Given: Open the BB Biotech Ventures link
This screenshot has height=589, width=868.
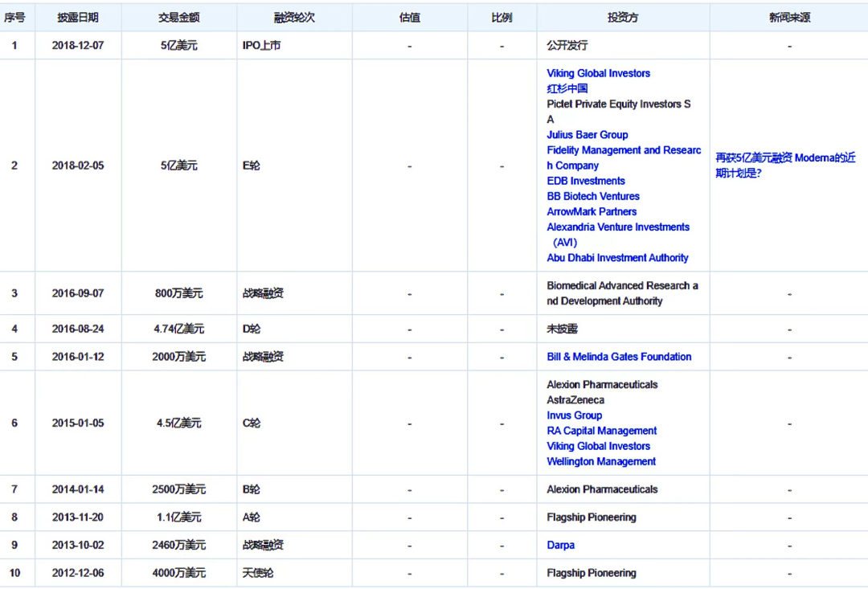Looking at the screenshot, I should point(593,197).
